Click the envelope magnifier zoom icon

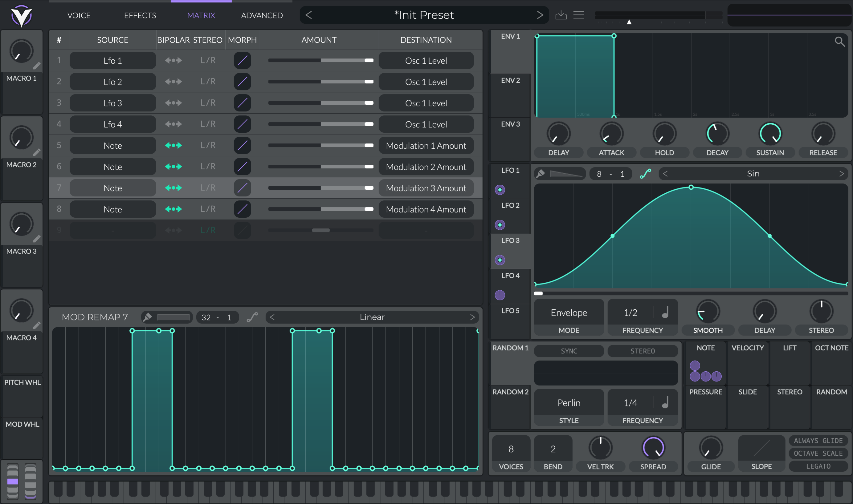click(839, 42)
